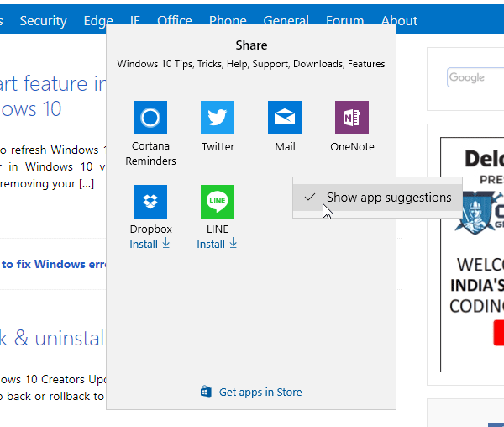Open the 'to fix Windows err' article link
Viewport: 504px width, 427px height.
(54, 264)
